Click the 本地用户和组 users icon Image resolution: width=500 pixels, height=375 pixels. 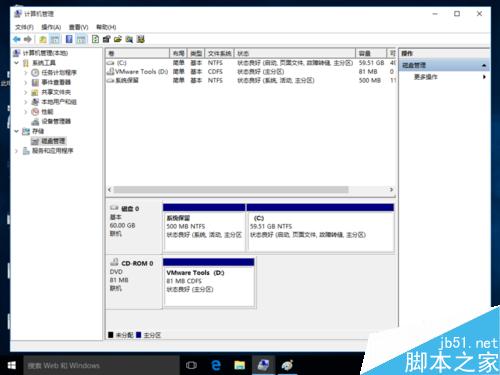click(35, 102)
